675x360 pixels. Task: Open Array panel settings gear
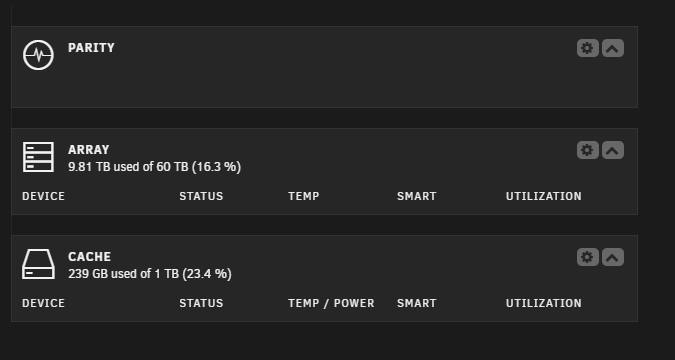coord(588,150)
